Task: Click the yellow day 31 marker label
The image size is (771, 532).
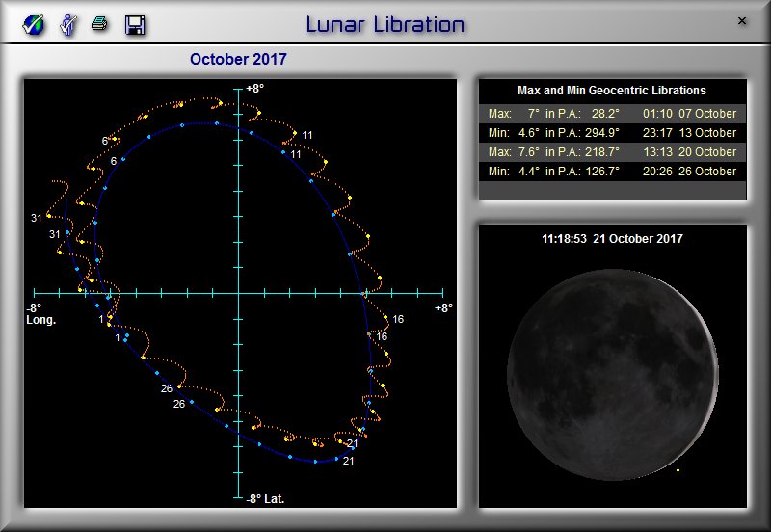Action: (37, 219)
